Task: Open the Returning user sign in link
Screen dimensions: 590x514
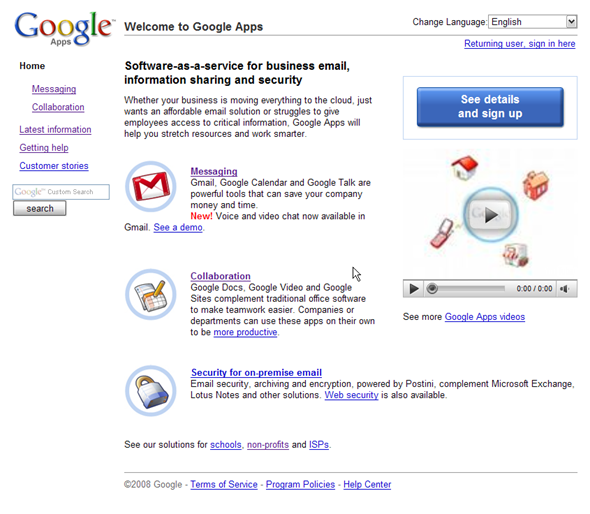Action: point(520,44)
